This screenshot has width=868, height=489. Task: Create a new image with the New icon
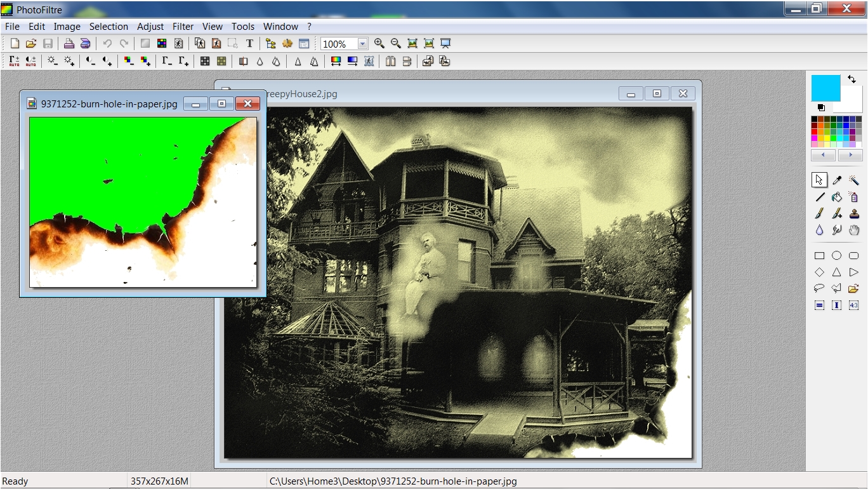(15, 44)
